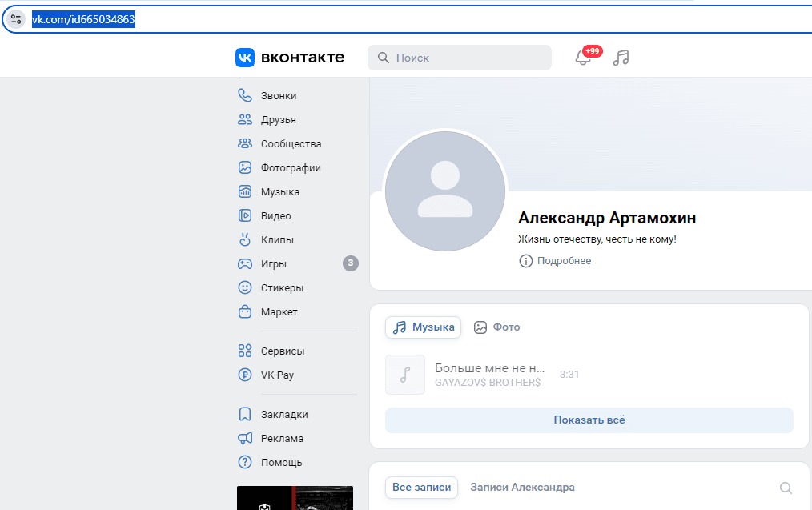Open Звонки in the sidebar
This screenshot has height=510, width=812.
tap(279, 96)
